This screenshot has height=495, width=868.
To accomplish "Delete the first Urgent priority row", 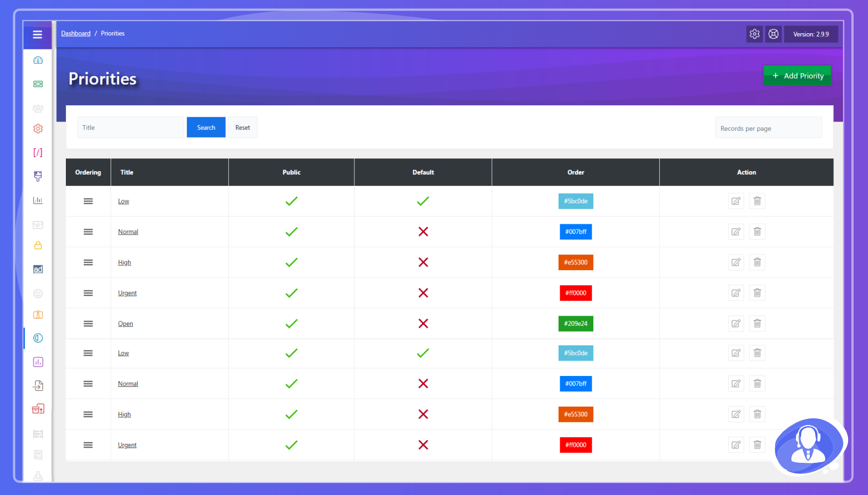I will [x=757, y=293].
